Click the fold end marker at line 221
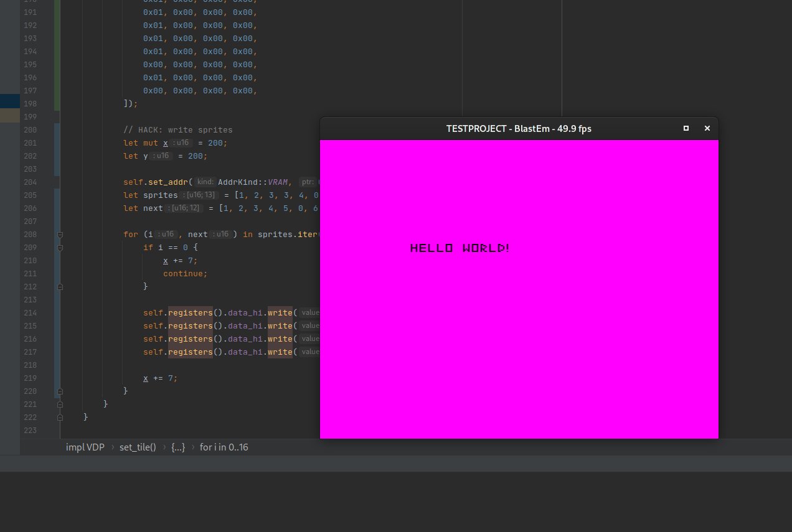This screenshot has width=792, height=532. [x=60, y=404]
